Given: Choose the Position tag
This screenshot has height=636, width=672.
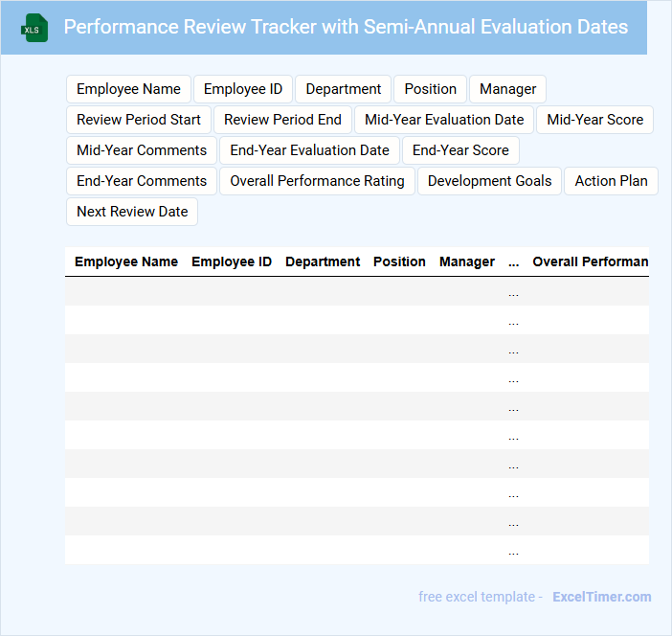Looking at the screenshot, I should (x=430, y=89).
